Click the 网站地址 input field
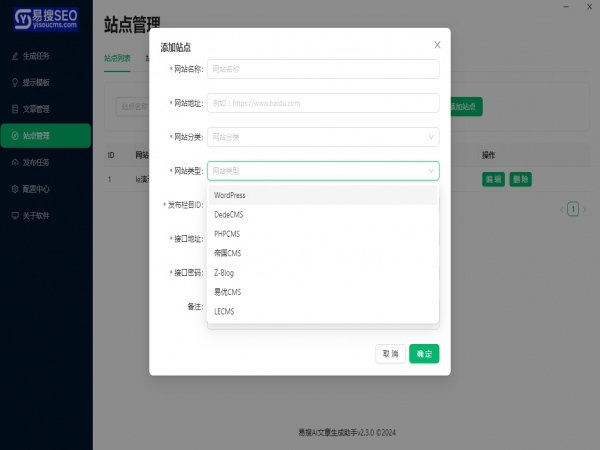 [323, 103]
